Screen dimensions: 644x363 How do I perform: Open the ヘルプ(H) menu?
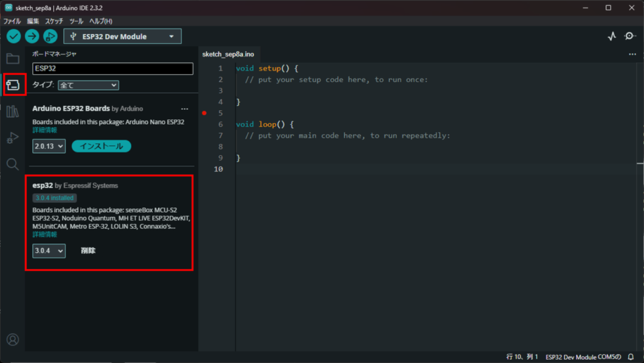tap(101, 21)
